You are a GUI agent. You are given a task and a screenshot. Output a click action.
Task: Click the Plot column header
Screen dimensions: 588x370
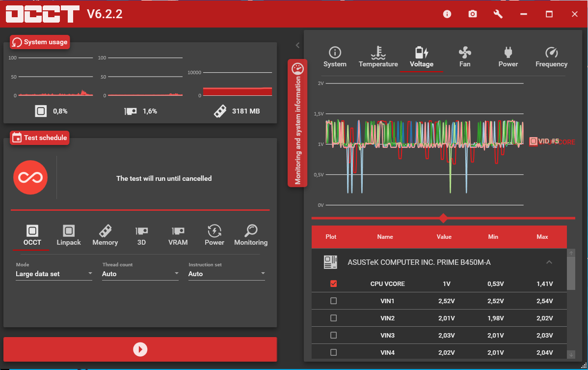[x=331, y=237]
